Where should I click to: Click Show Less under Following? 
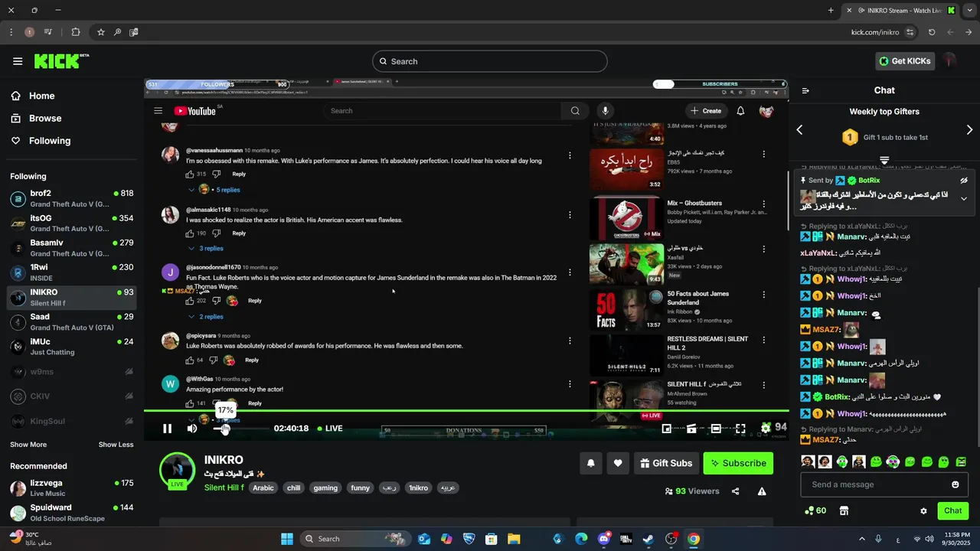click(x=116, y=445)
